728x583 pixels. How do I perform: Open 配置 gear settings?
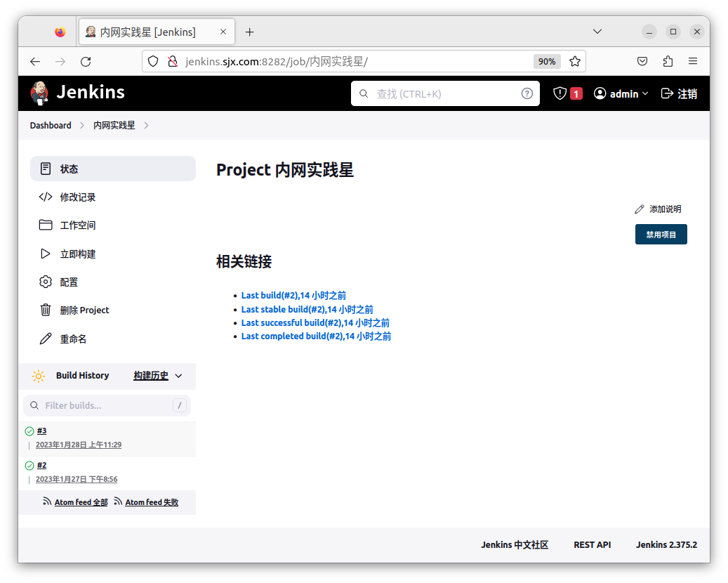[x=46, y=282]
